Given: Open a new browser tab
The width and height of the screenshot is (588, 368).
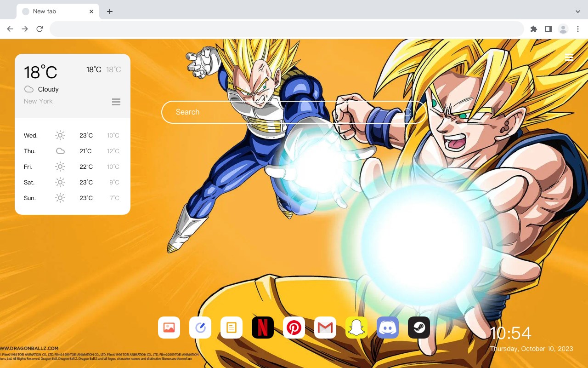Looking at the screenshot, I should coord(109,11).
